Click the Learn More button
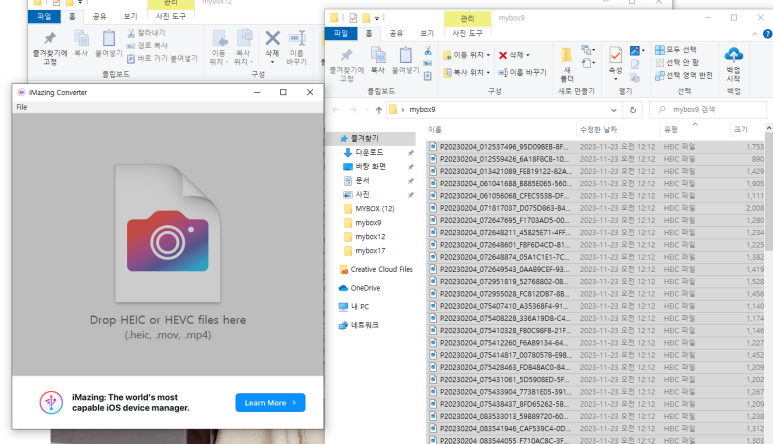Screen dimensions: 773x444 point(270,403)
